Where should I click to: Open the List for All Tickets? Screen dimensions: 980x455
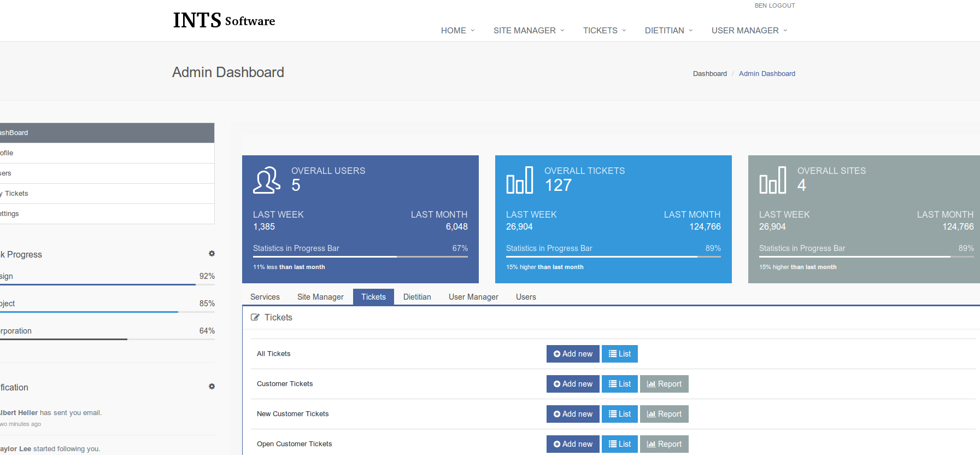pyautogui.click(x=619, y=354)
